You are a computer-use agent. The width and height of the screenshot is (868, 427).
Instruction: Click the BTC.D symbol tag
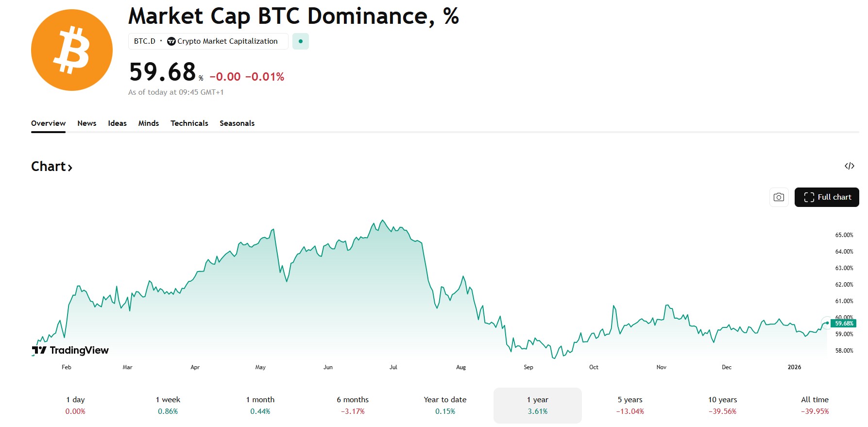(144, 41)
